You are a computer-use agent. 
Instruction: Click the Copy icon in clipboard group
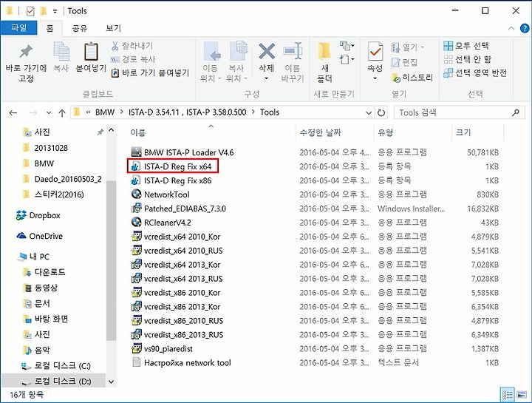(x=61, y=51)
